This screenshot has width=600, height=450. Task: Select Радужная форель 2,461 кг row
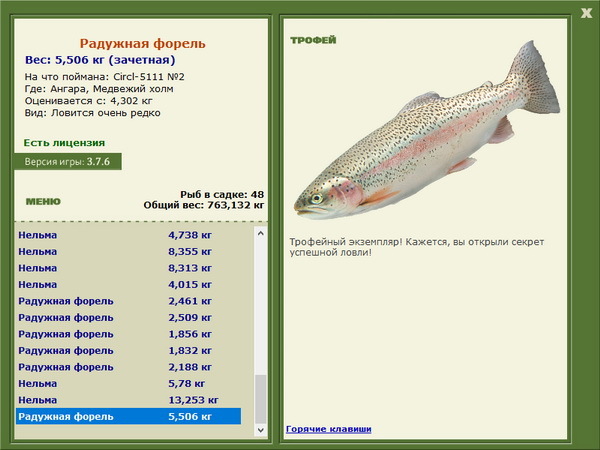[129, 301]
